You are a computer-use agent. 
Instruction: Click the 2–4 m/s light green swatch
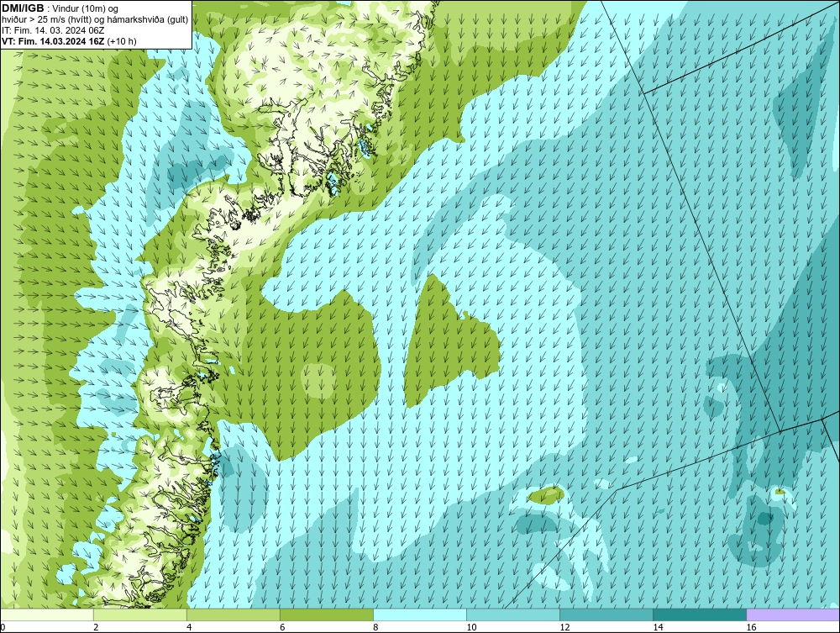(x=139, y=615)
